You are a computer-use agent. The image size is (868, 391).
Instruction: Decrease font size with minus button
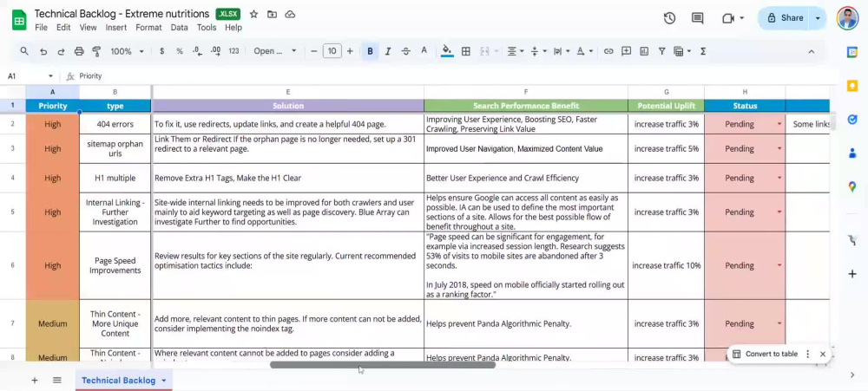(x=314, y=51)
